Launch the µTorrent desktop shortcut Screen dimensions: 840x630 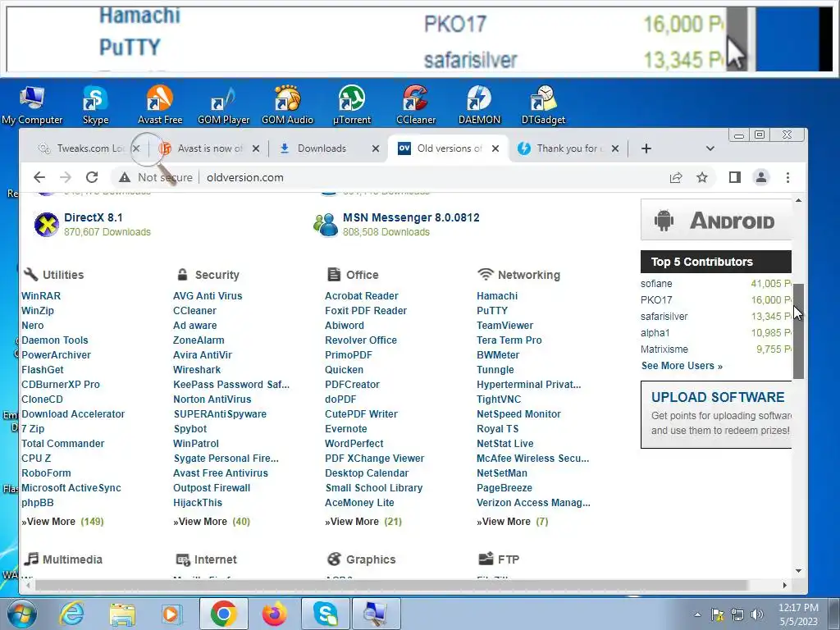(351, 105)
